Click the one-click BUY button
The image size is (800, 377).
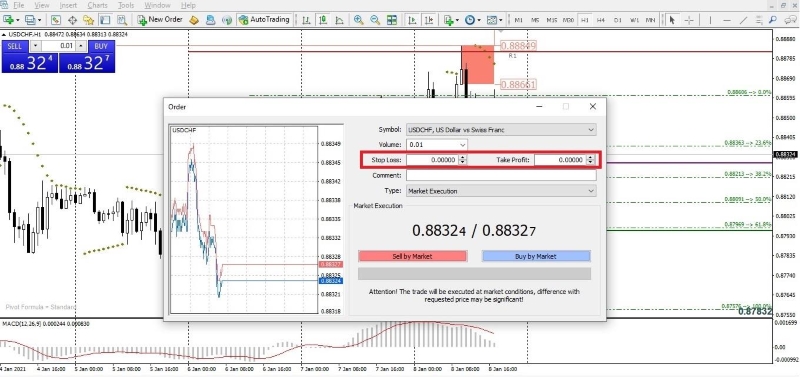(101, 46)
